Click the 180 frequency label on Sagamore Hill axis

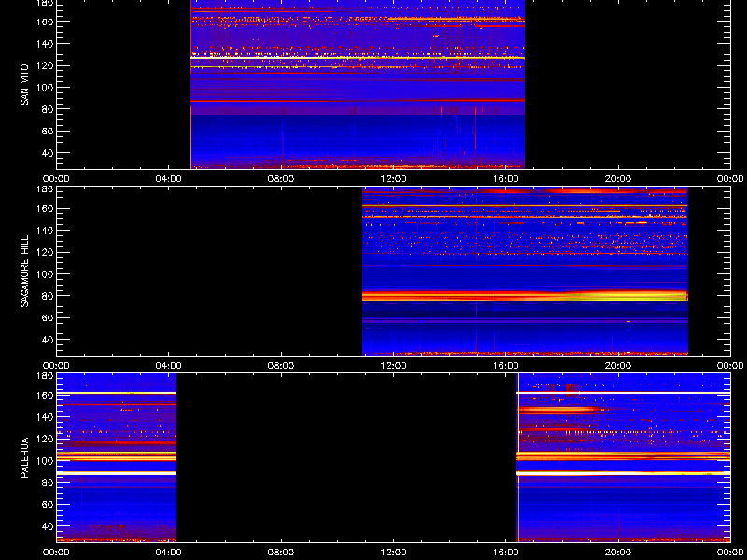45,189
